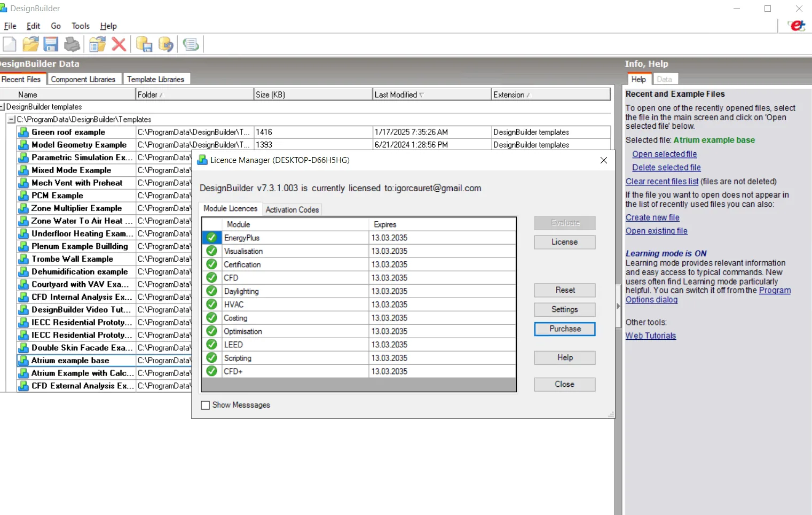Collapse the DesignBuilder templates tree group
Viewport: 812px width, 515px height.
coord(2,107)
